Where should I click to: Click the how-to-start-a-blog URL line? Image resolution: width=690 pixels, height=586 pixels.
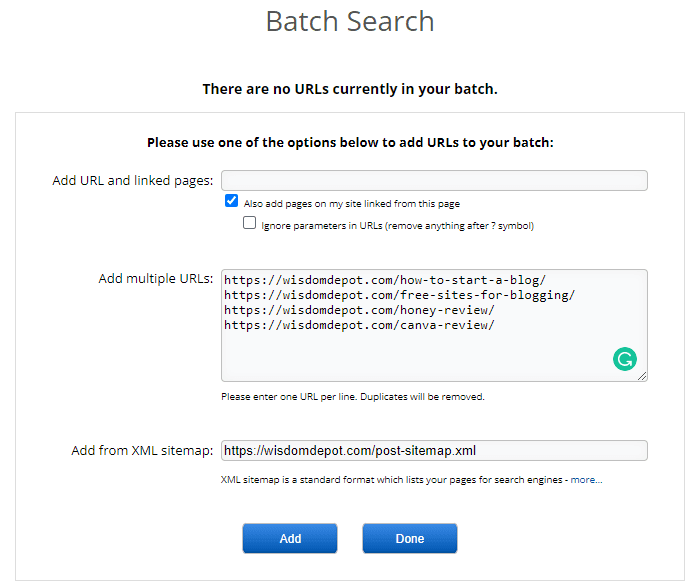(x=385, y=280)
